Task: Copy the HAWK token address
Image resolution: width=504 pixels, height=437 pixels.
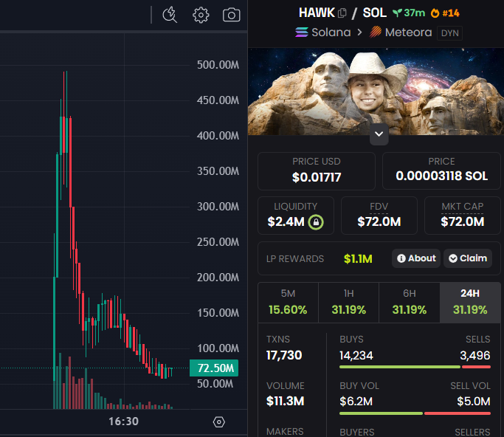Action: (x=342, y=13)
